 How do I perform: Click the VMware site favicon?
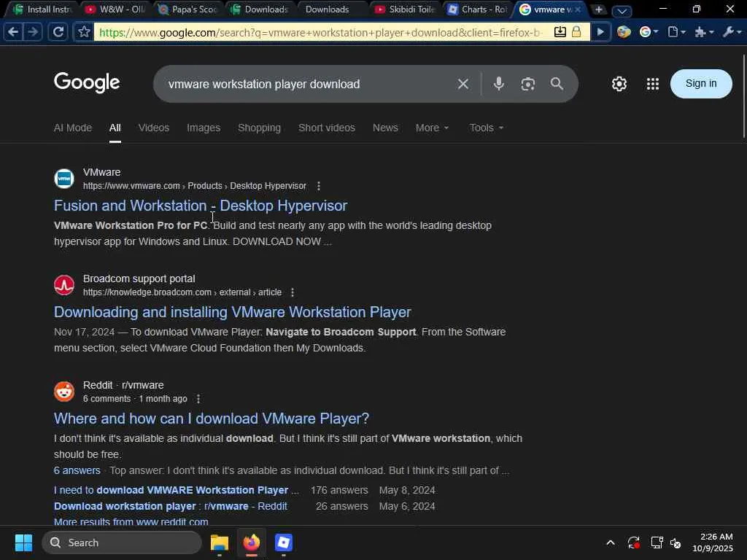pos(64,179)
